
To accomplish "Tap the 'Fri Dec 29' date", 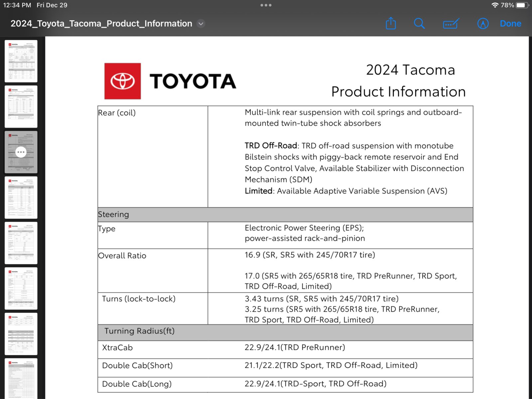I will point(52,5).
